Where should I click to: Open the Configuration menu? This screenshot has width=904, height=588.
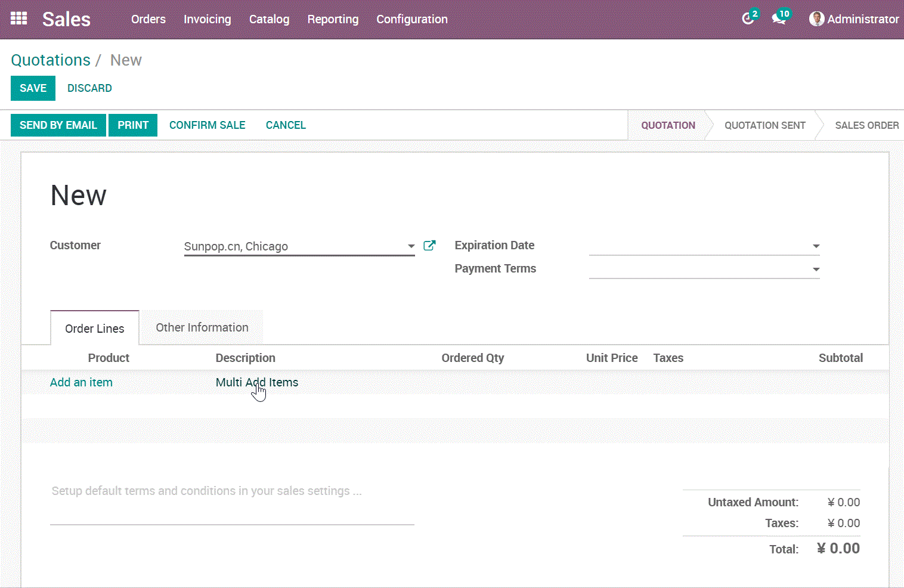click(x=412, y=19)
